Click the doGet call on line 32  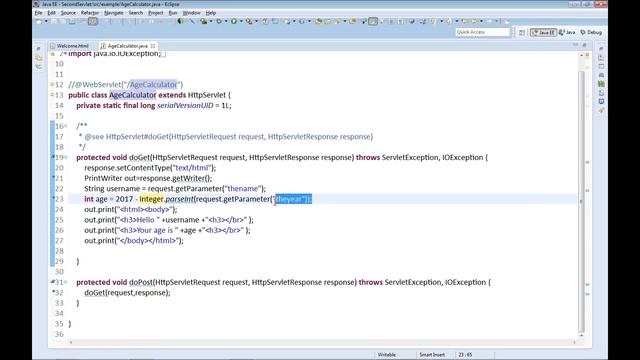[94, 292]
